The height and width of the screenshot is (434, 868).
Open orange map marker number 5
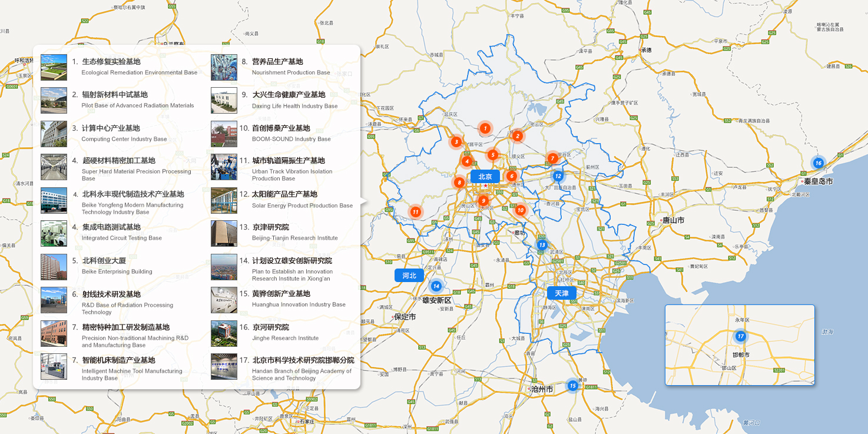[x=493, y=155]
